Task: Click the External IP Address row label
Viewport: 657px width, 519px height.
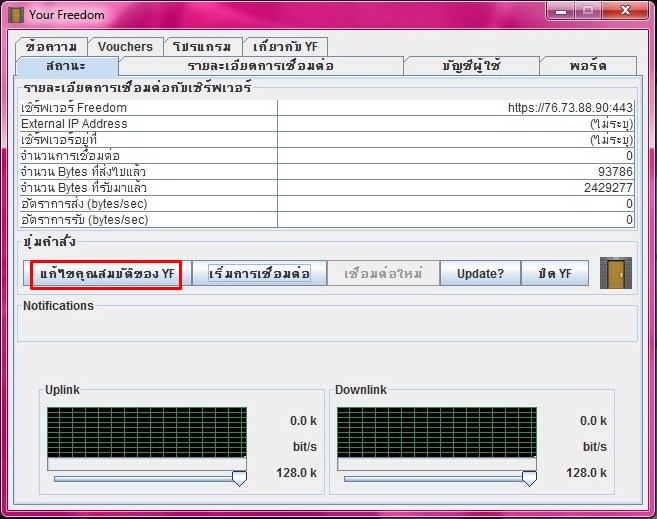Action: click(x=74, y=124)
